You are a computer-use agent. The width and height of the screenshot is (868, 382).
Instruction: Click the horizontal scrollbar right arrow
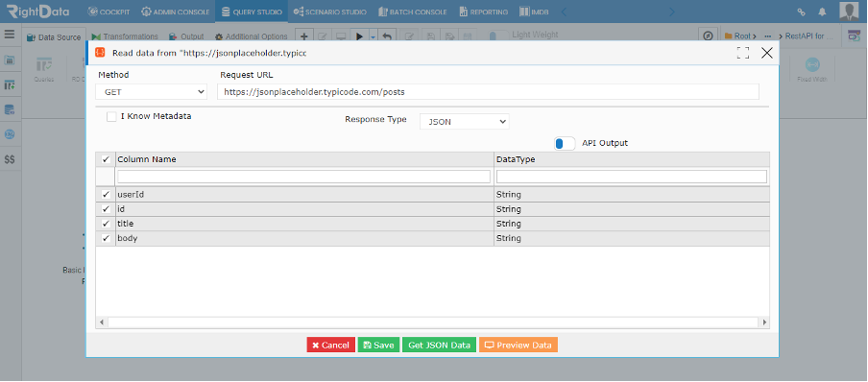point(764,322)
